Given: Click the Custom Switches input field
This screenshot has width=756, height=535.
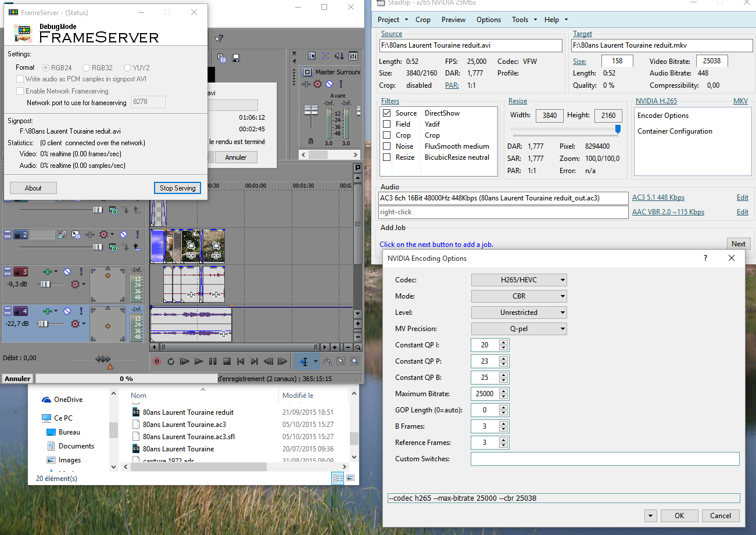Looking at the screenshot, I should pos(605,459).
